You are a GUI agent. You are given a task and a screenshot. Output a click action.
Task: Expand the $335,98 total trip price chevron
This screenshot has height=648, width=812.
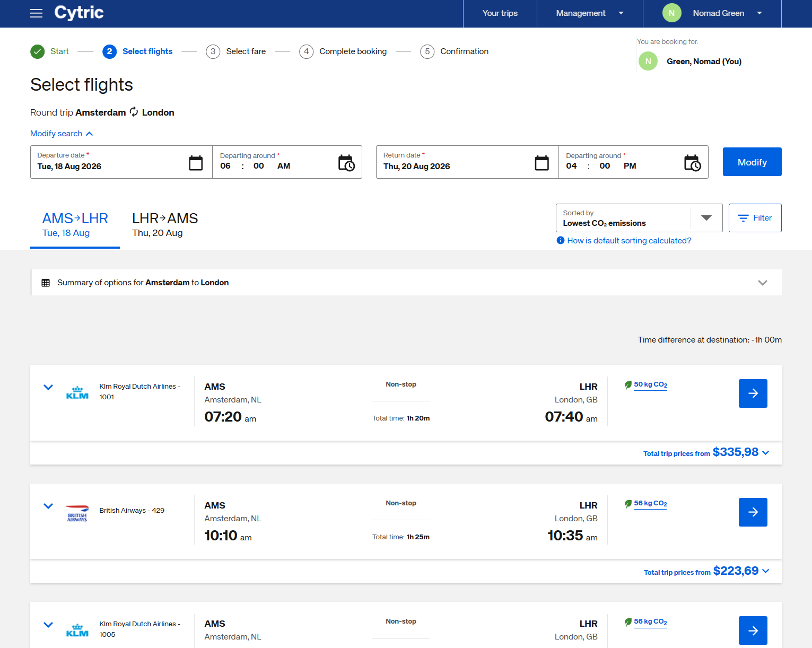766,453
